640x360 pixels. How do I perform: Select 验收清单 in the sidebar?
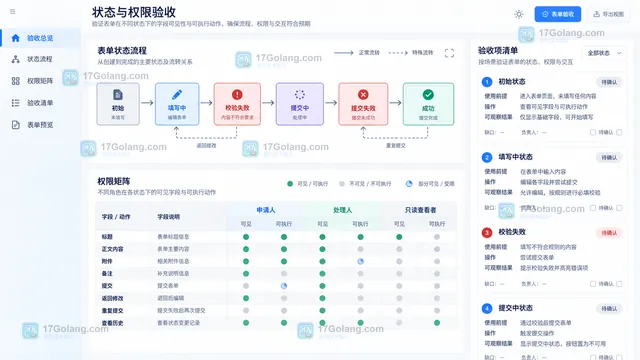[x=40, y=103]
